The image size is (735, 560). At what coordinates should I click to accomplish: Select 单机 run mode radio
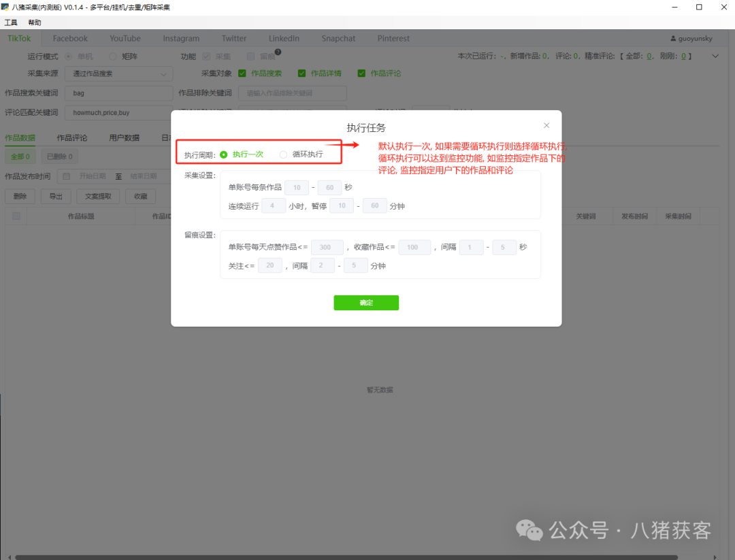[x=69, y=56]
